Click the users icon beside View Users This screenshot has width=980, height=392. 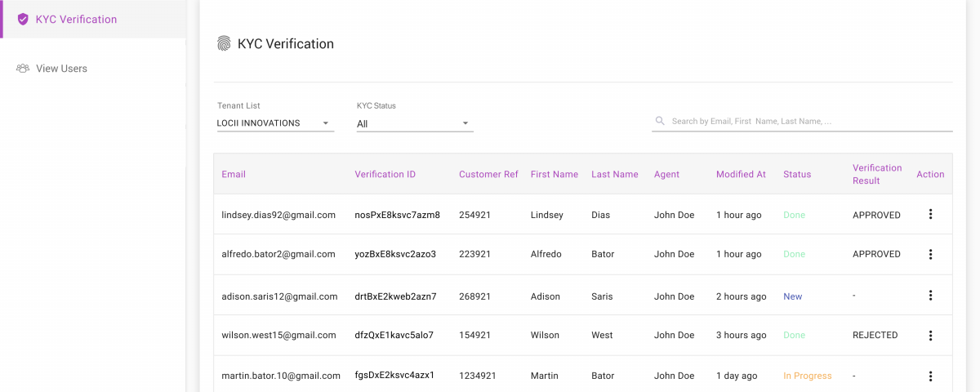(23, 69)
